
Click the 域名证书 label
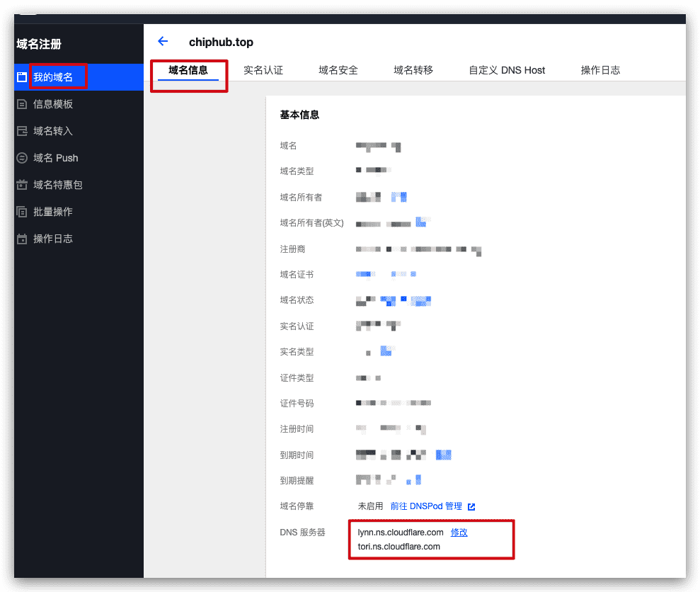[x=297, y=274]
